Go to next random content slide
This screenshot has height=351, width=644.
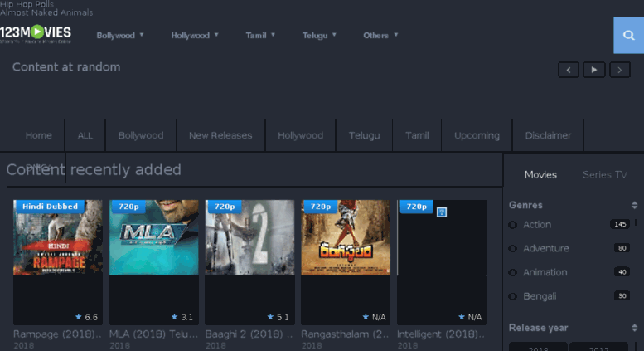tap(620, 70)
